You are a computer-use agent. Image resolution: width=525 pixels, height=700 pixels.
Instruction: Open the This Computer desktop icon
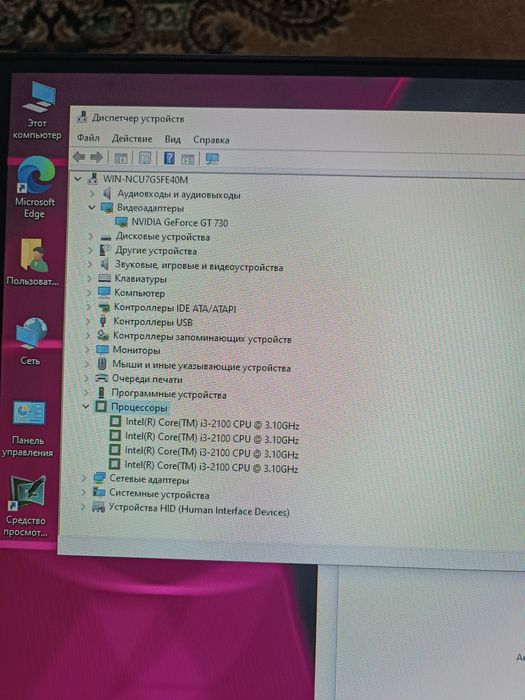coord(38,111)
